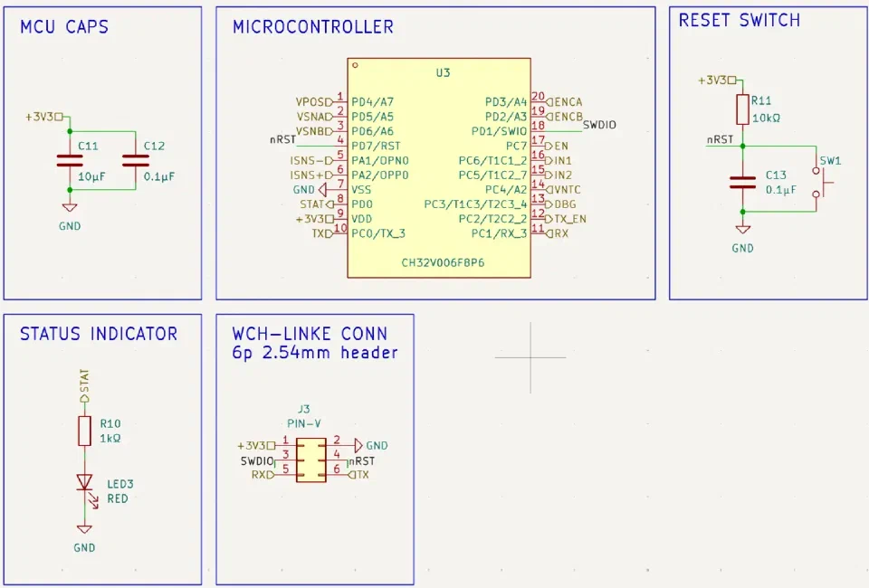869x588 pixels.
Task: Select the +3V3 flag at U3 VDD pin
Action: [x=315, y=219]
